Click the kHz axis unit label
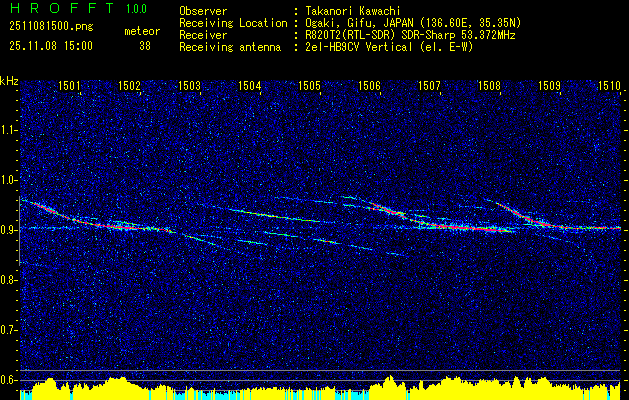Viewport: 629px width, 400px height. pyautogui.click(x=9, y=81)
